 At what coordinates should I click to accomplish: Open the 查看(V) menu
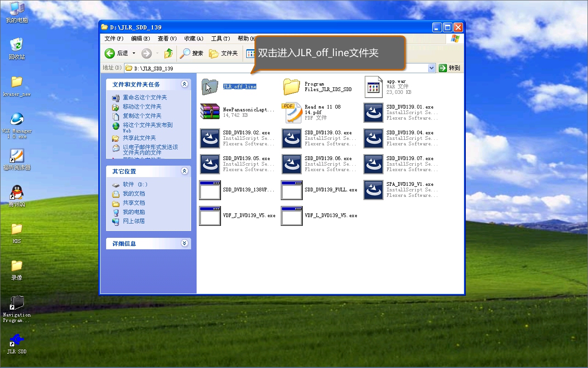point(167,39)
